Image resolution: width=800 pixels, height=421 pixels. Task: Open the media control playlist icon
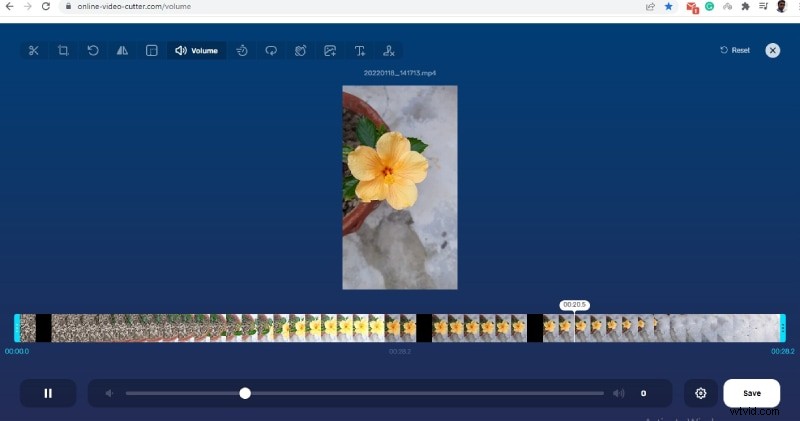click(763, 6)
